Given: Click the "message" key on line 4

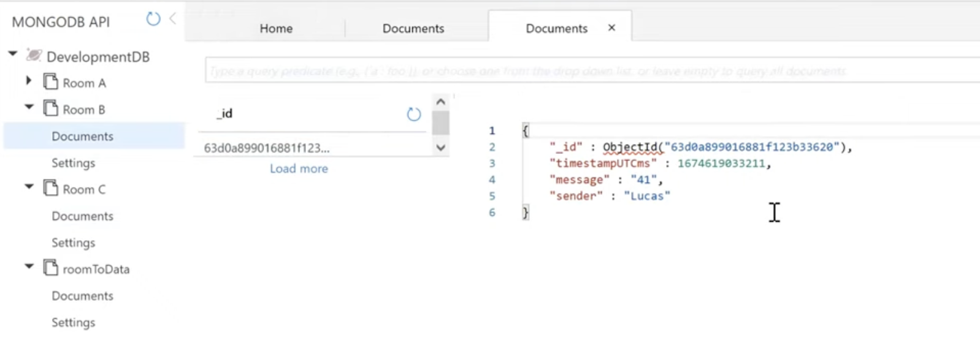Looking at the screenshot, I should pyautogui.click(x=580, y=179).
